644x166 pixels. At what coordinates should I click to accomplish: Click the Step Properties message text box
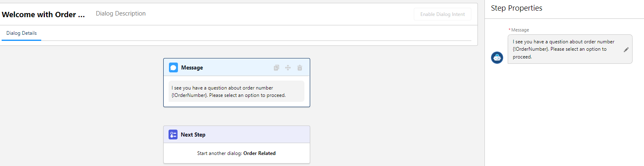click(x=565, y=49)
